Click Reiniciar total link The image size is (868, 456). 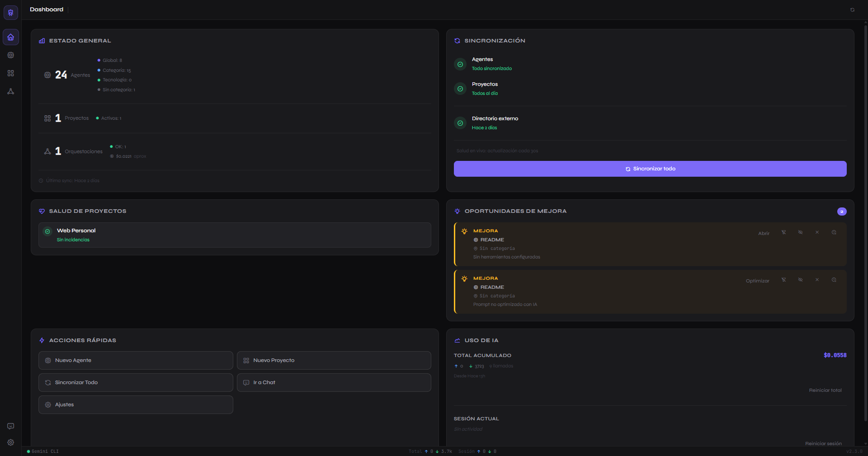[x=825, y=390]
